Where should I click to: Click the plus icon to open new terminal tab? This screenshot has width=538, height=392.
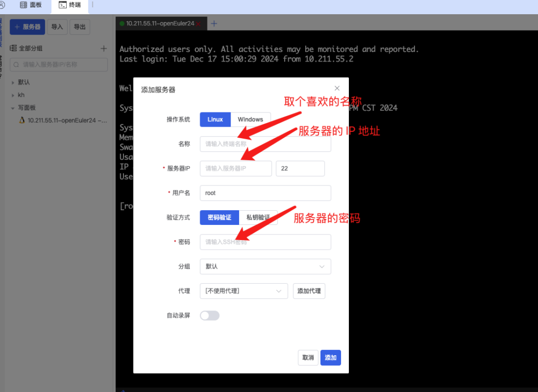(x=214, y=24)
